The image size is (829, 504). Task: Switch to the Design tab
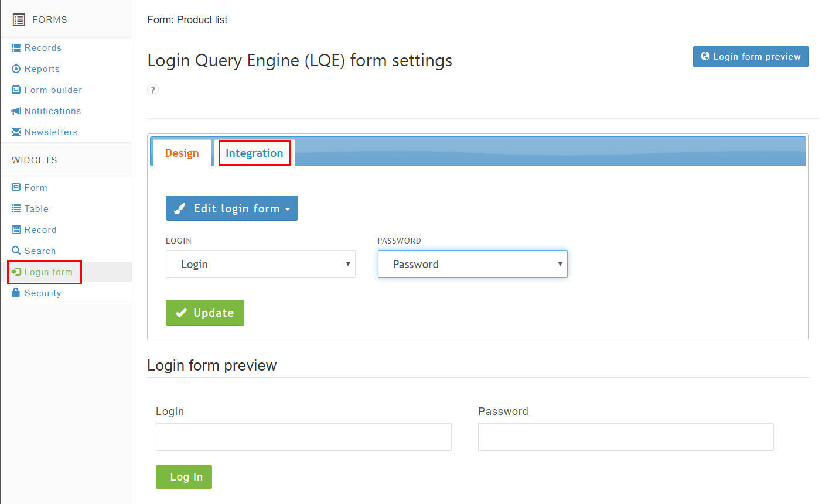point(182,153)
